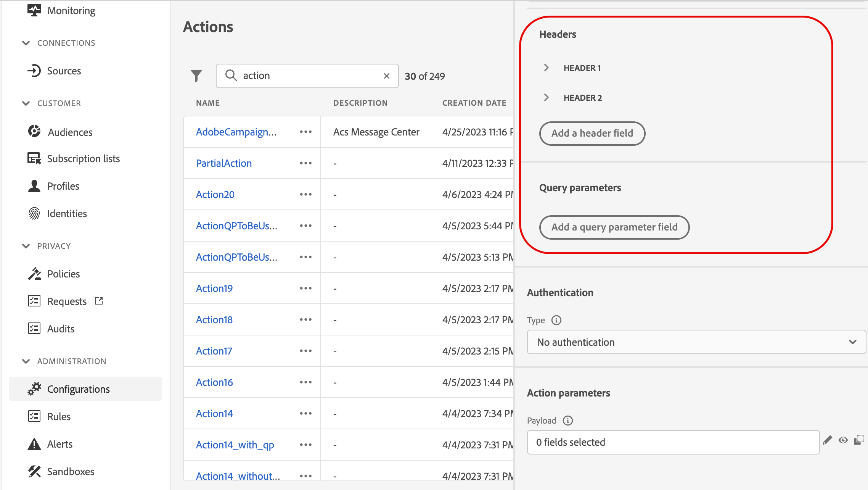Expand HEADER 1 section
This screenshot has height=490, width=868.
click(547, 68)
